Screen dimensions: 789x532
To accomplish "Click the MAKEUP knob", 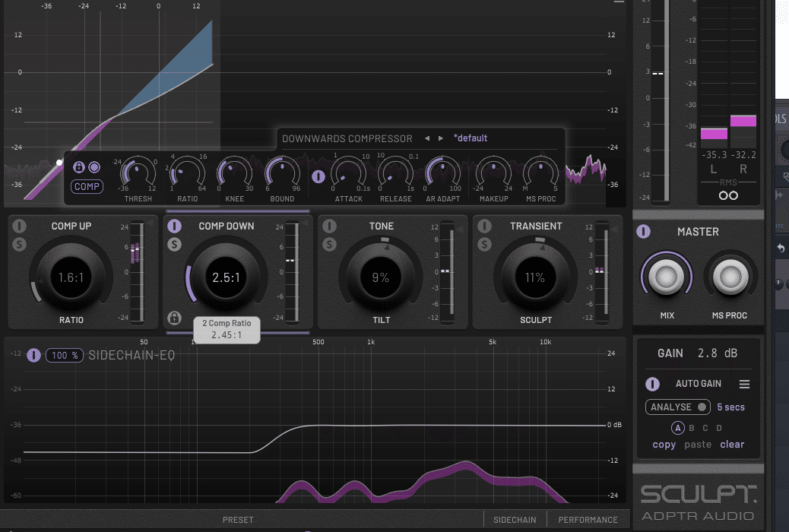I will click(493, 173).
